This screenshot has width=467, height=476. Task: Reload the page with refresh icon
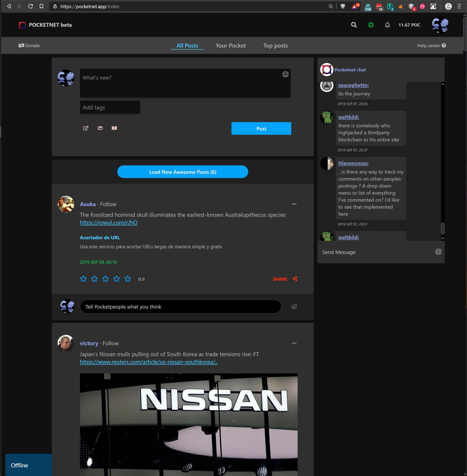click(x=30, y=6)
